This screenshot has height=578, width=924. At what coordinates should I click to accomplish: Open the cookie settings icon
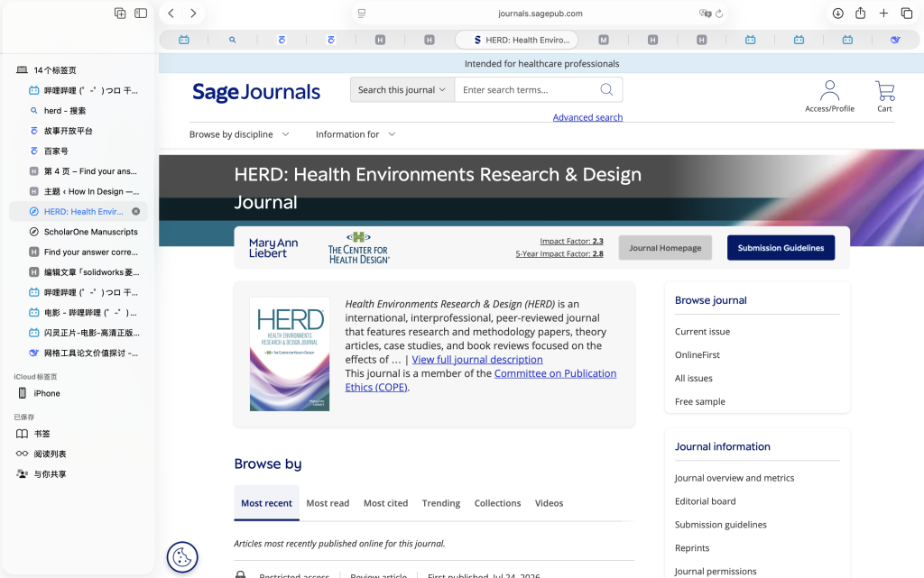click(182, 557)
